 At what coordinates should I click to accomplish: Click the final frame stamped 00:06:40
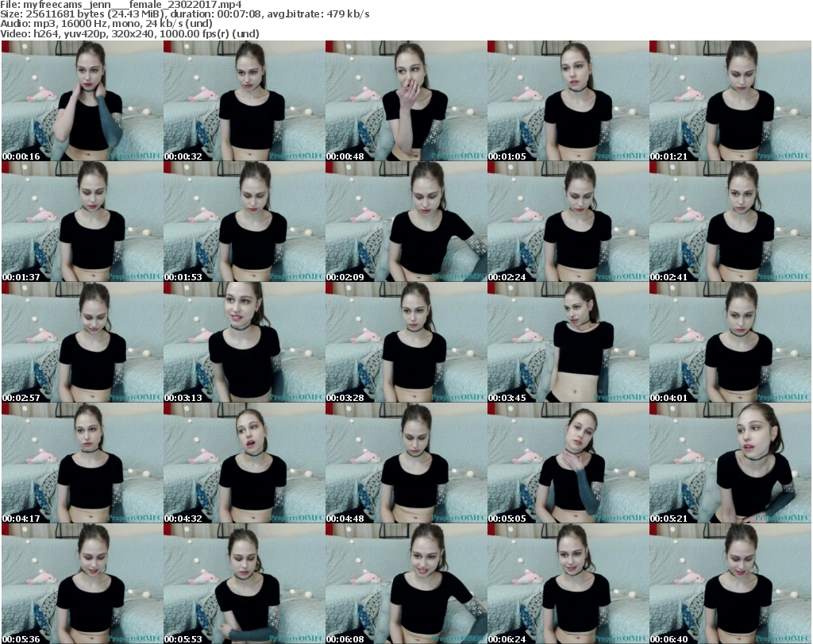coord(730,584)
